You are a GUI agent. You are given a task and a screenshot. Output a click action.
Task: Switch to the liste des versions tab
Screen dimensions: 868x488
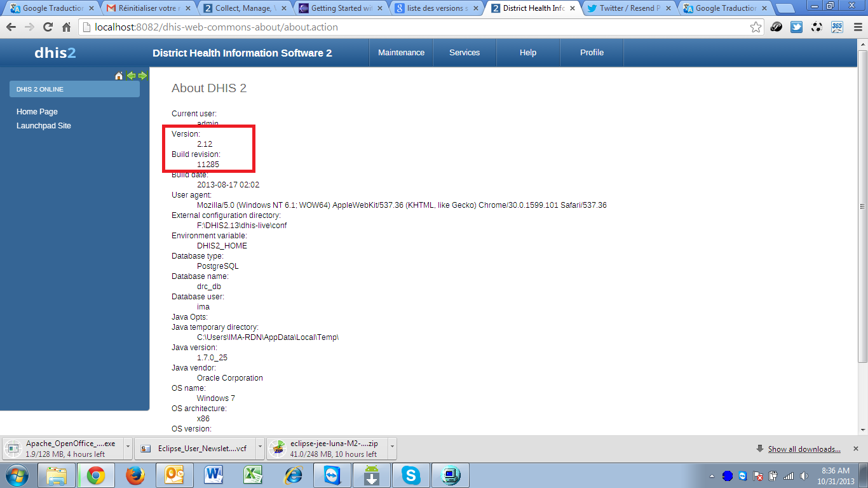[437, 8]
